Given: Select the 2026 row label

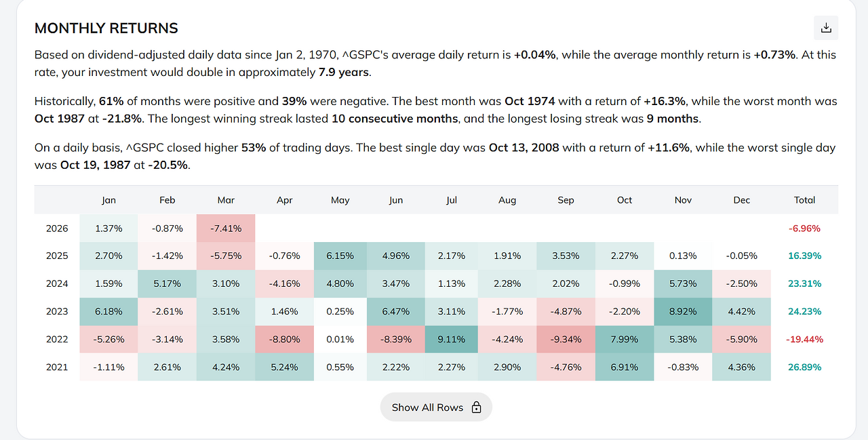Looking at the screenshot, I should pyautogui.click(x=57, y=228).
